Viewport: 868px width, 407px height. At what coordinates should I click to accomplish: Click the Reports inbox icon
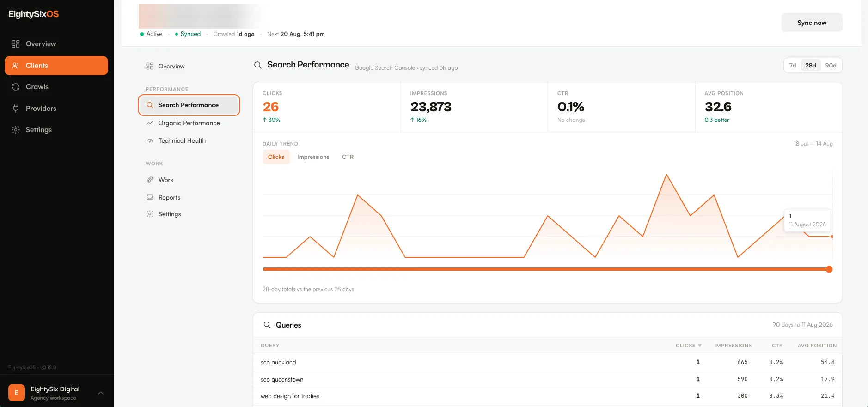coord(150,197)
